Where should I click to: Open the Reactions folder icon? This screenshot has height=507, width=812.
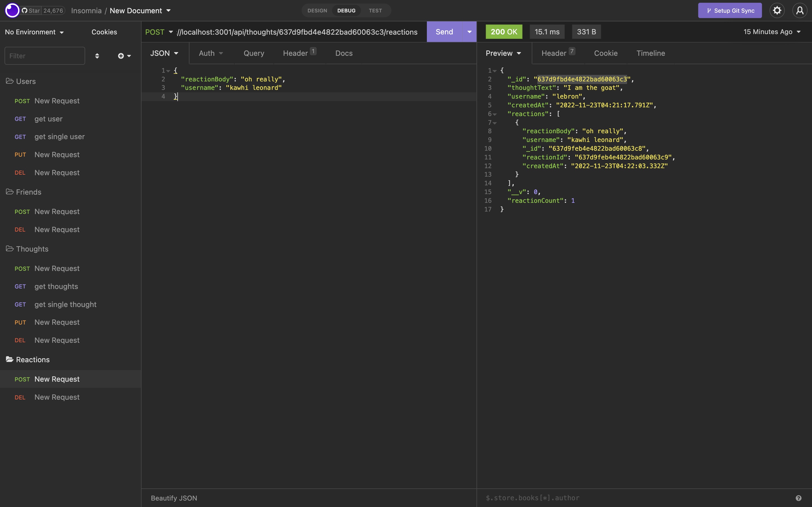tap(9, 359)
